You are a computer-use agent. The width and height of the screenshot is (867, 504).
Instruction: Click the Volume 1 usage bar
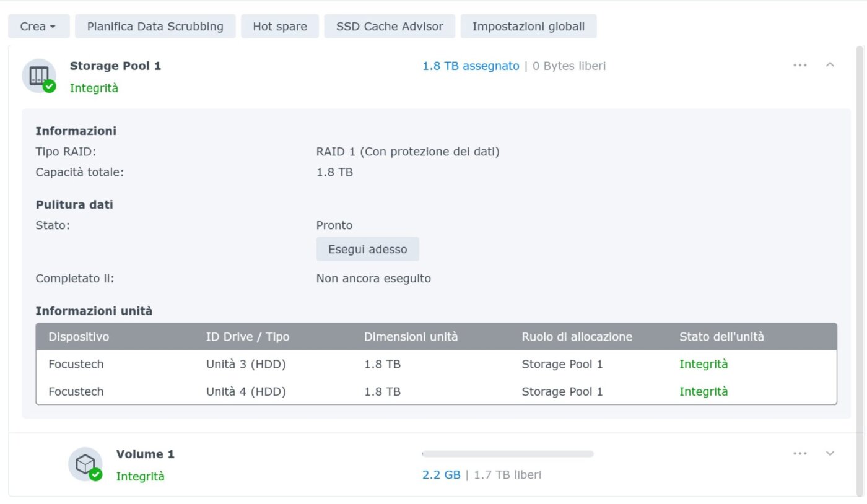point(507,454)
